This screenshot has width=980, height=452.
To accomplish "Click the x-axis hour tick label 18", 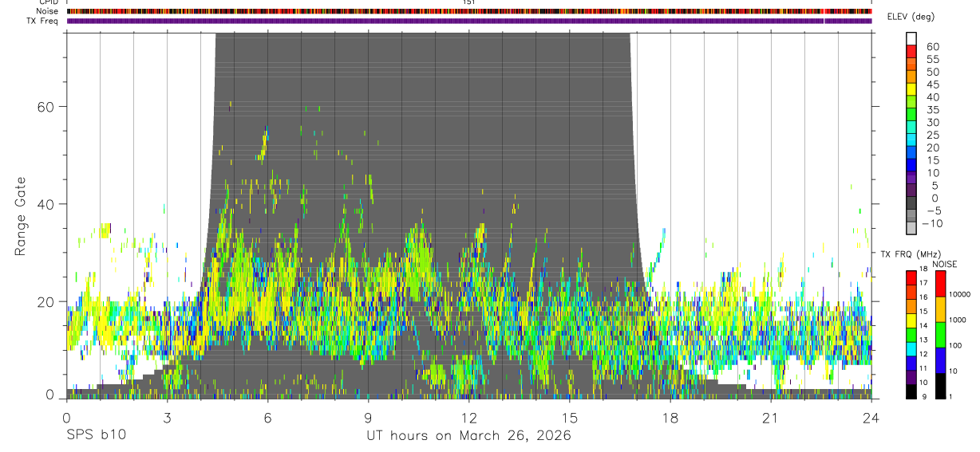I will coord(670,418).
